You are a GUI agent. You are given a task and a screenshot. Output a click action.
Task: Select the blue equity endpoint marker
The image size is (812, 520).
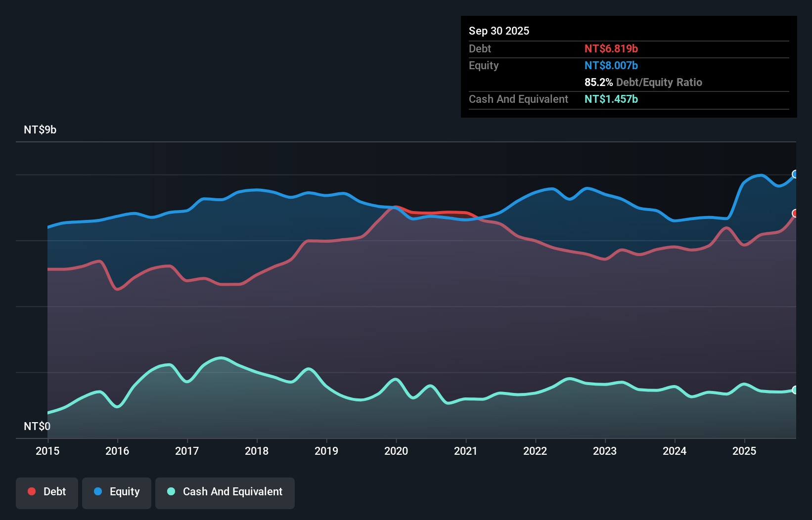pyautogui.click(x=795, y=174)
